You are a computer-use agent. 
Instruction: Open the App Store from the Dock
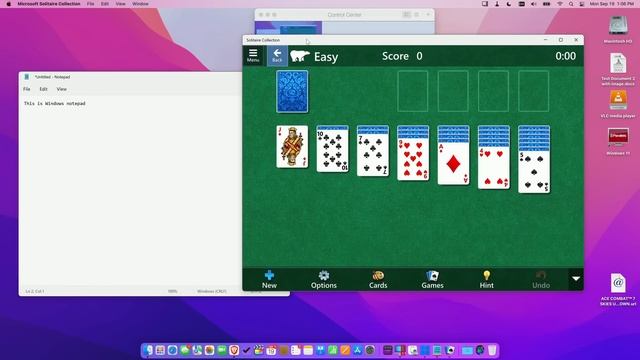coord(358,350)
